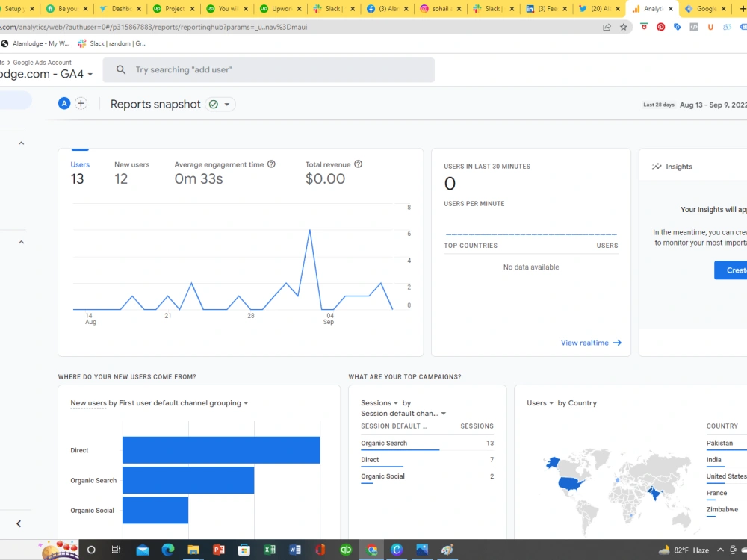Open File Explorer from the taskbar
Viewport: 747px width, 560px height.
[x=193, y=550]
